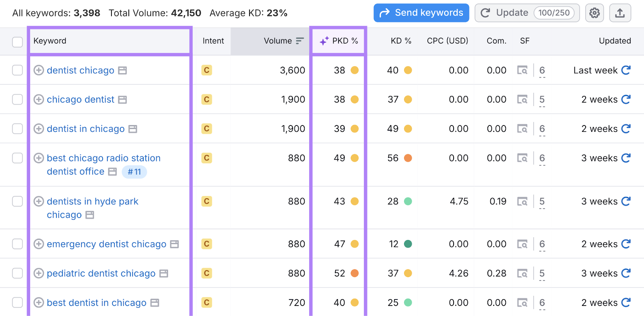Click the plus icon beside dentist in chicago
The width and height of the screenshot is (644, 316).
coord(39,129)
